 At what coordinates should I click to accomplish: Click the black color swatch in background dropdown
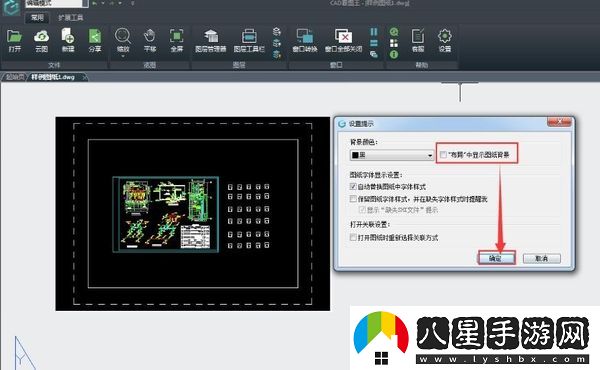point(355,155)
